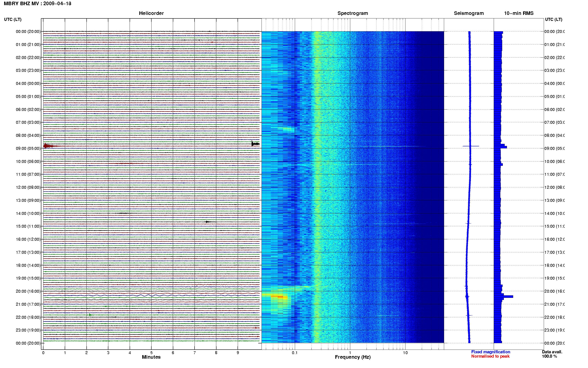Click the left '12:00 (08:00)' time label

(x=28, y=187)
